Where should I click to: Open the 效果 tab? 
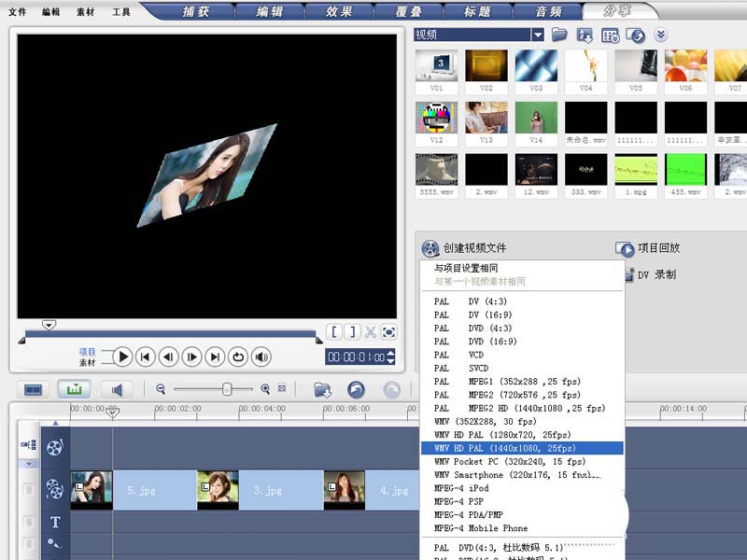[339, 11]
